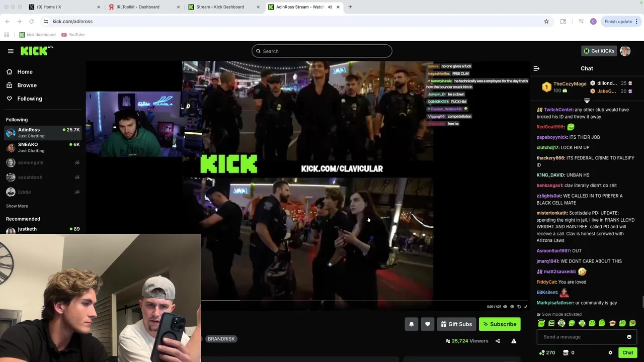Click the Gift Subs button
Screen dimensions: 644x362
pyautogui.click(x=456, y=324)
